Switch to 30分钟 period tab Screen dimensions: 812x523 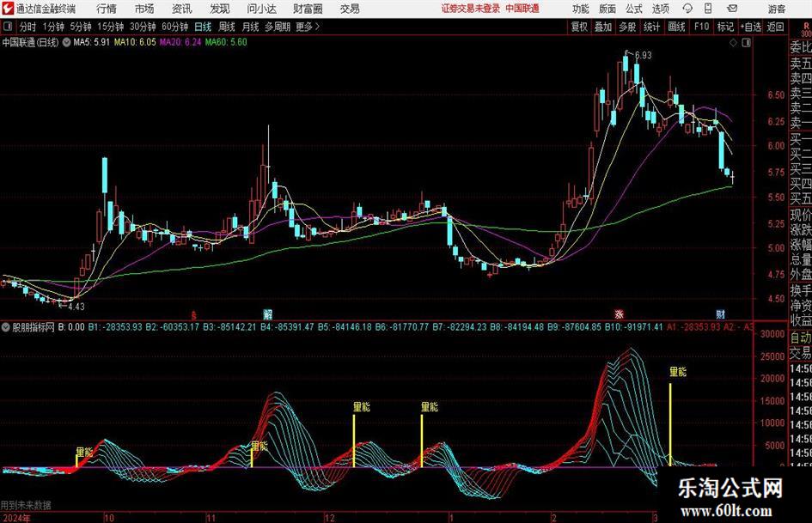coord(143,27)
